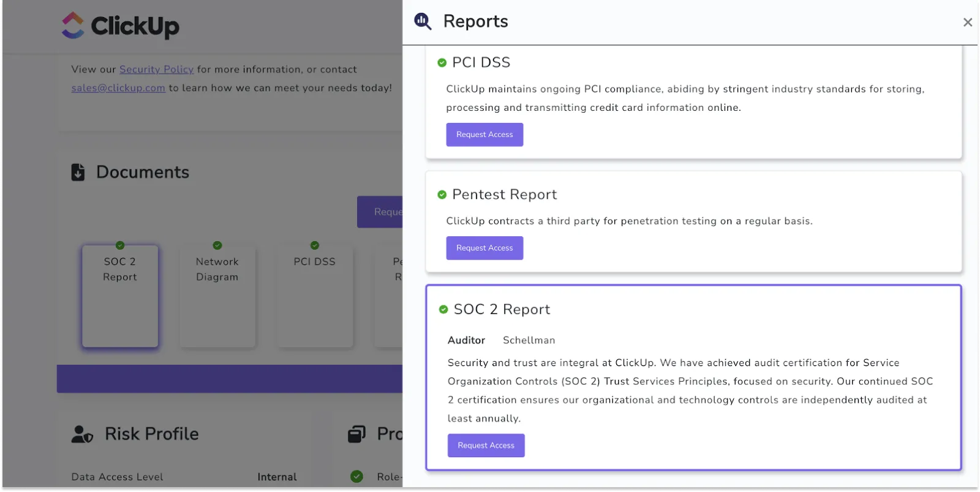This screenshot has width=980, height=492.
Task: Click the green check above PCI DSS card
Action: 315,245
